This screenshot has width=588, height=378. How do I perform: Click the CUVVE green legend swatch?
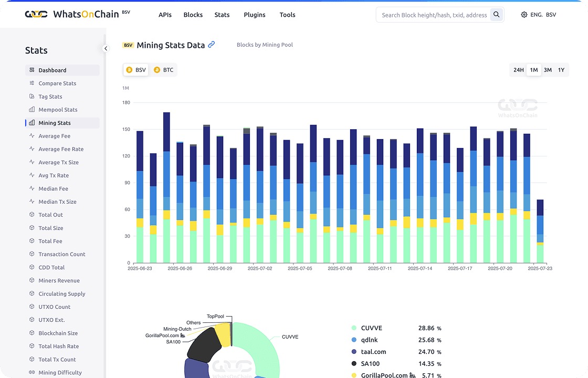(x=354, y=328)
